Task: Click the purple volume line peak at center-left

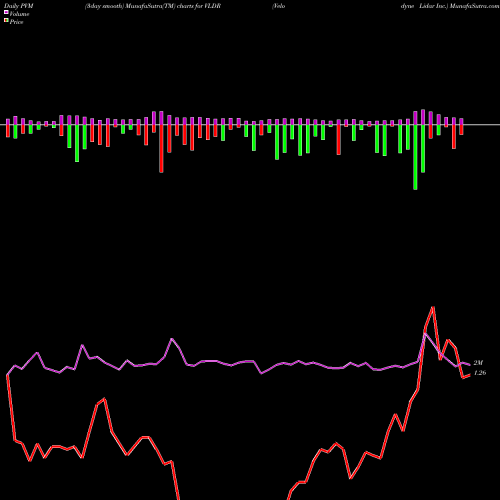Action: click(x=172, y=339)
